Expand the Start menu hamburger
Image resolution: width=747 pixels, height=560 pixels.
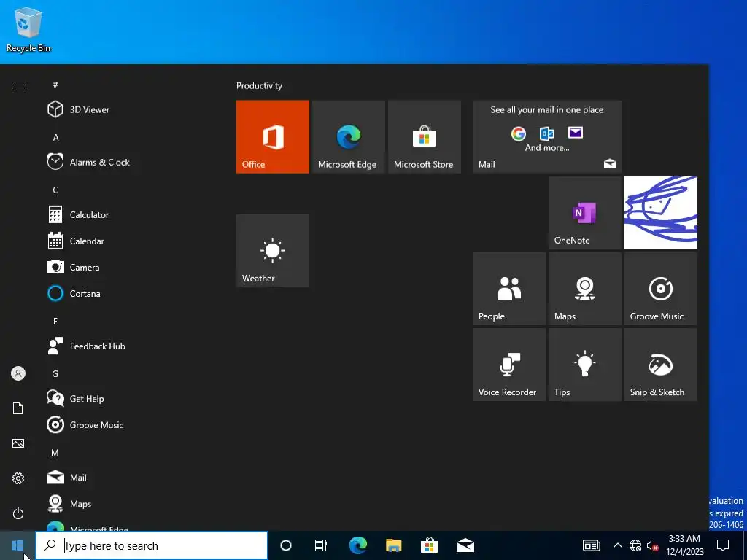[x=18, y=85]
